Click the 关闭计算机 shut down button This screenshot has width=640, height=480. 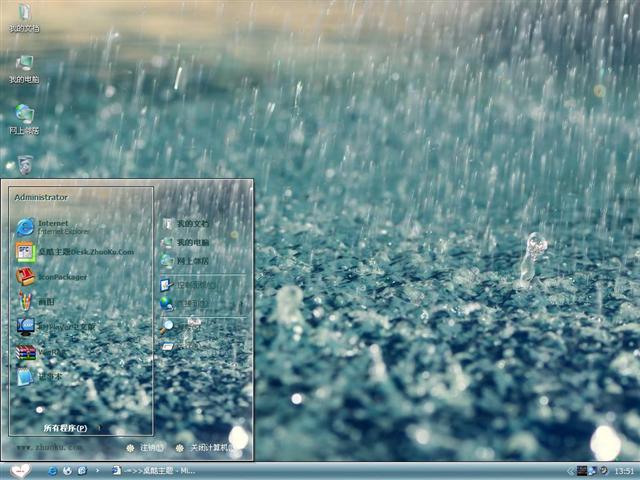coord(206,448)
